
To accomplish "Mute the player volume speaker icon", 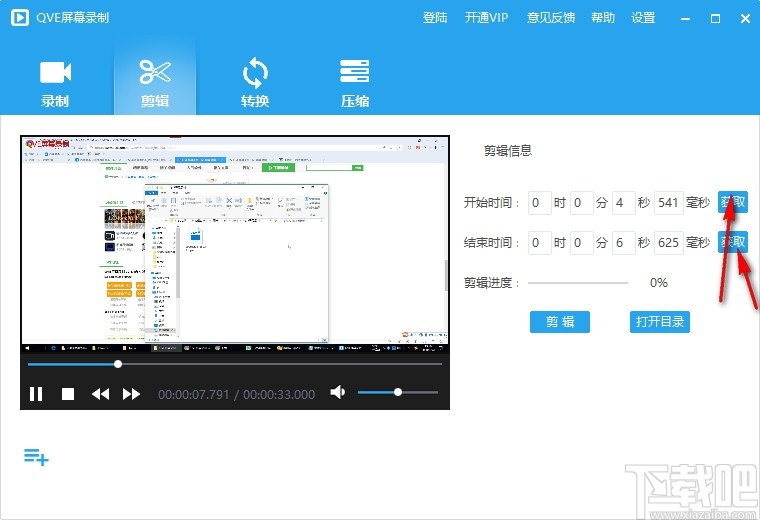I will (x=338, y=392).
